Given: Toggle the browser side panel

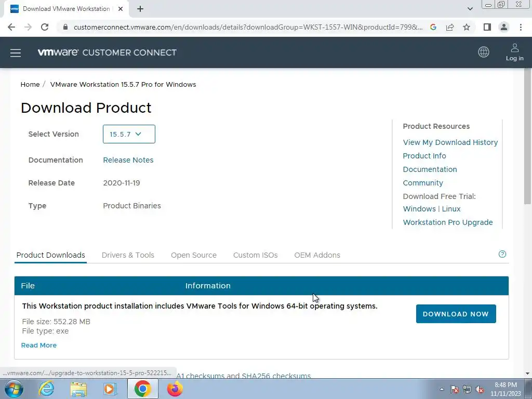Looking at the screenshot, I should (487, 27).
